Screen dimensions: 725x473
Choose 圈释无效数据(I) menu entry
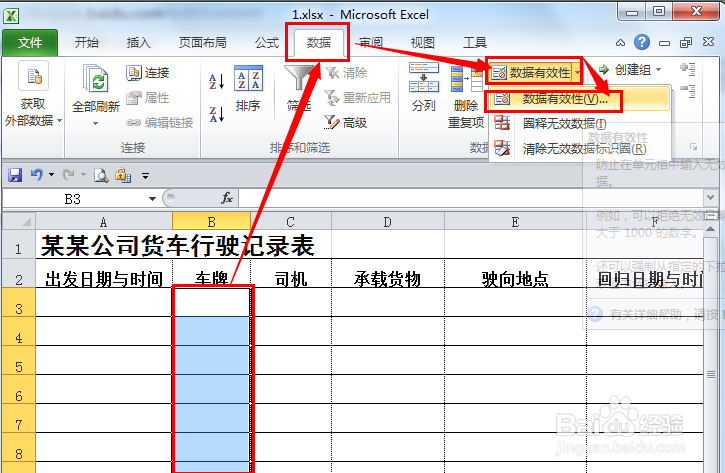click(580, 123)
